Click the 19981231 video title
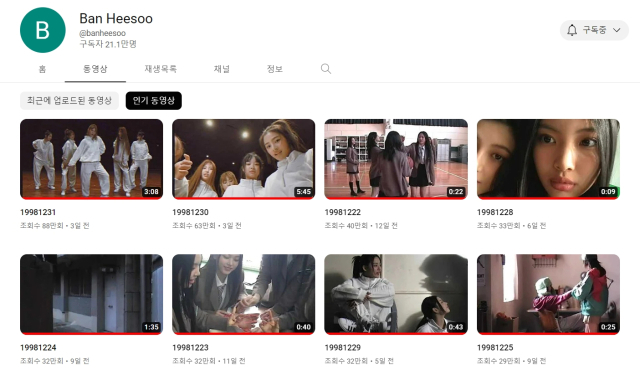The height and width of the screenshot is (370, 640). click(x=38, y=213)
